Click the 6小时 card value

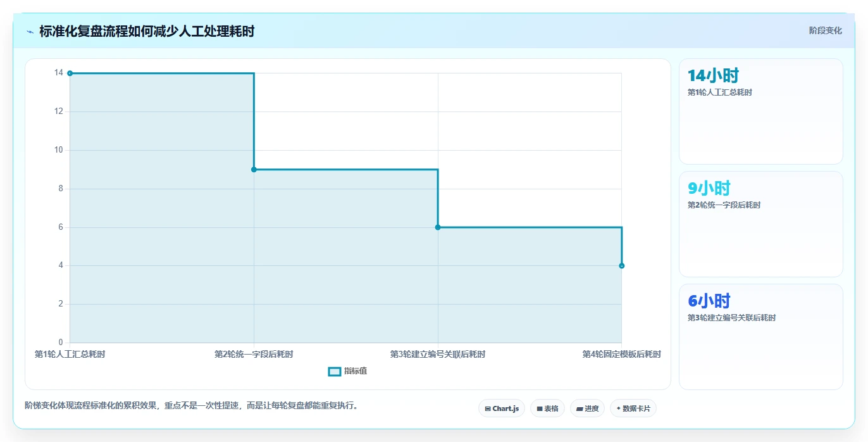(x=709, y=301)
